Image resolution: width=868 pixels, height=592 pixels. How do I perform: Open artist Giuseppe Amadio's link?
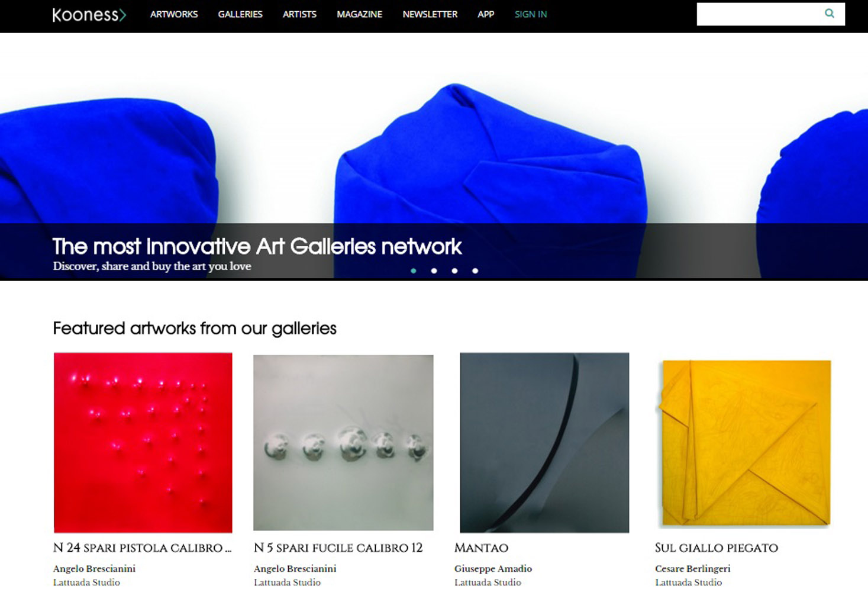[x=493, y=568]
